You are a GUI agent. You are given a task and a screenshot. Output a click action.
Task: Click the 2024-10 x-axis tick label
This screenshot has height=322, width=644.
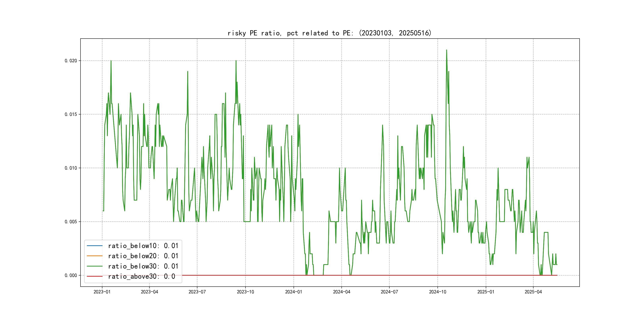pos(437,292)
